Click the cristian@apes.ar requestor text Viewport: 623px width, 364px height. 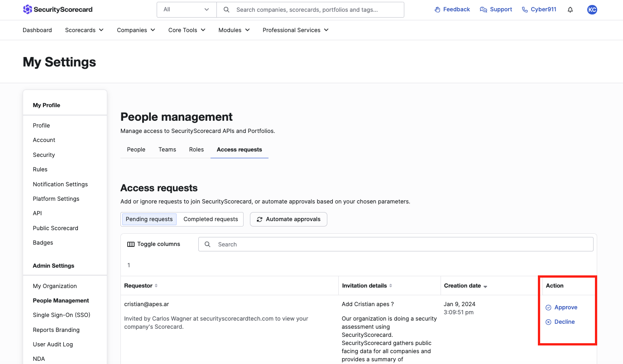click(146, 304)
